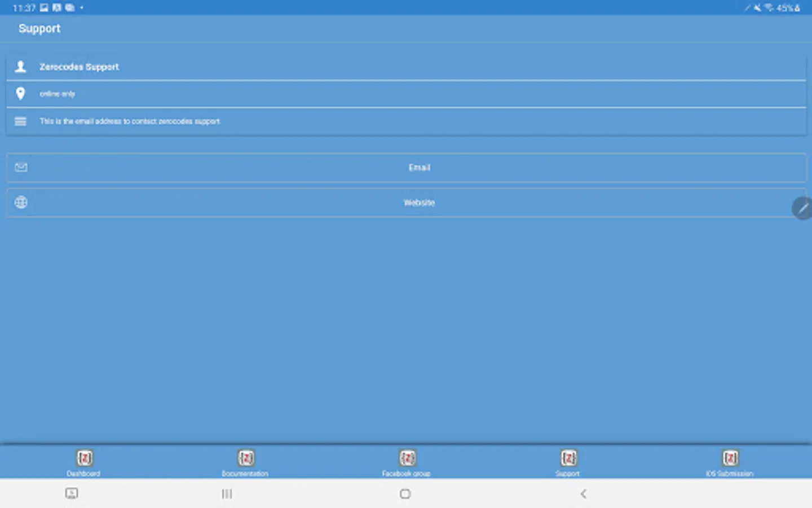Tap the screen capture icon in navigation bar

pos(72,494)
